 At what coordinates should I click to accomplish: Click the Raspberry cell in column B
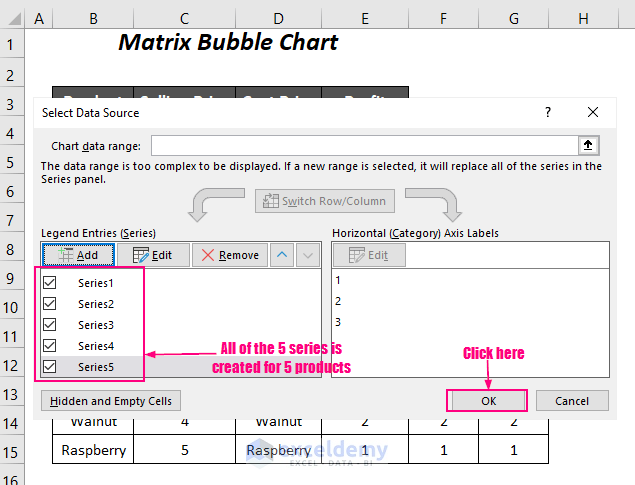coord(93,449)
